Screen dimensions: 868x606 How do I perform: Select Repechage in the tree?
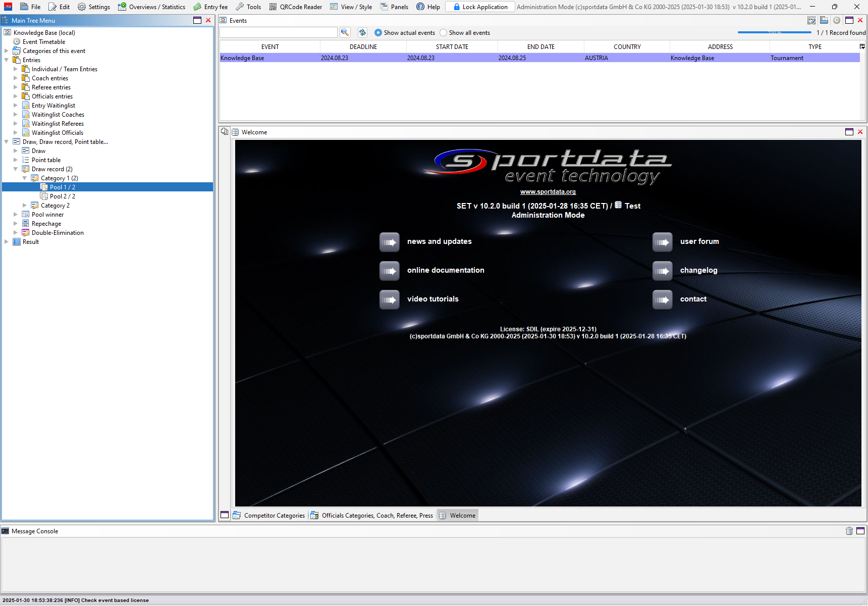(x=46, y=224)
